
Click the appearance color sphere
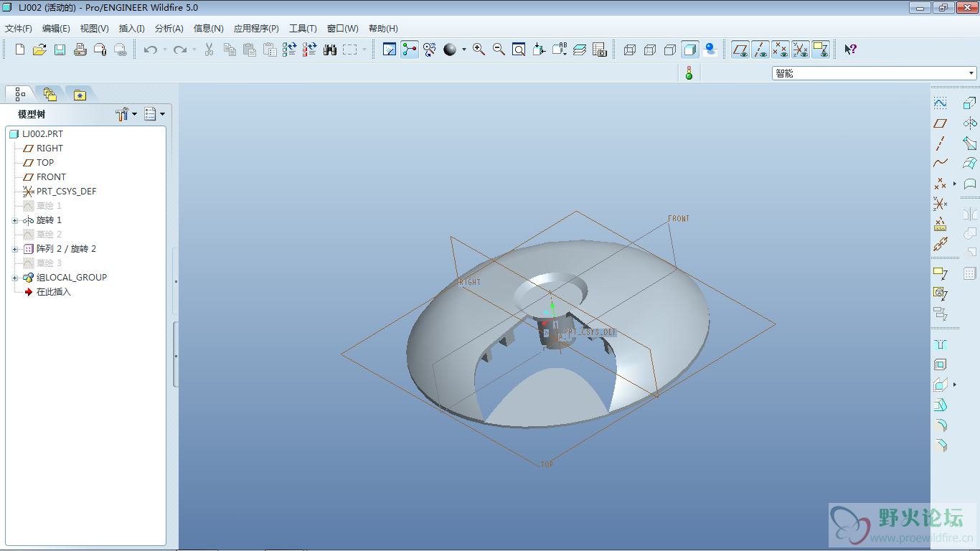click(x=450, y=50)
